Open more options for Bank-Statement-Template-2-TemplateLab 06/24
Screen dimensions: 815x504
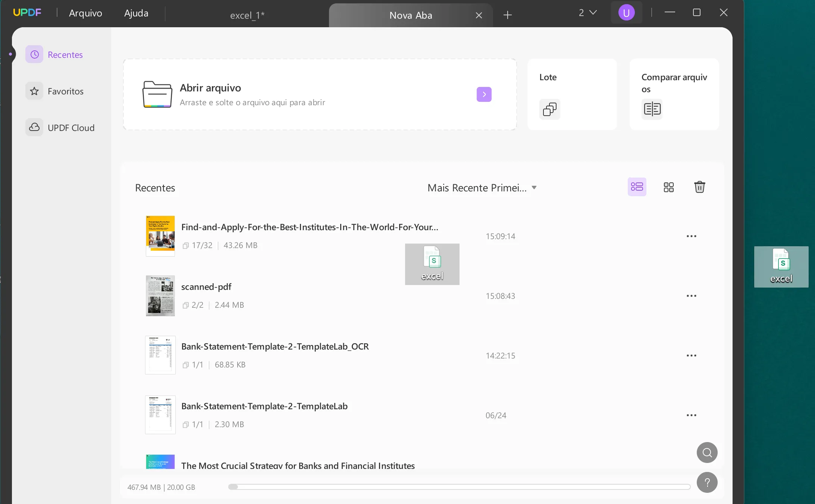(691, 415)
